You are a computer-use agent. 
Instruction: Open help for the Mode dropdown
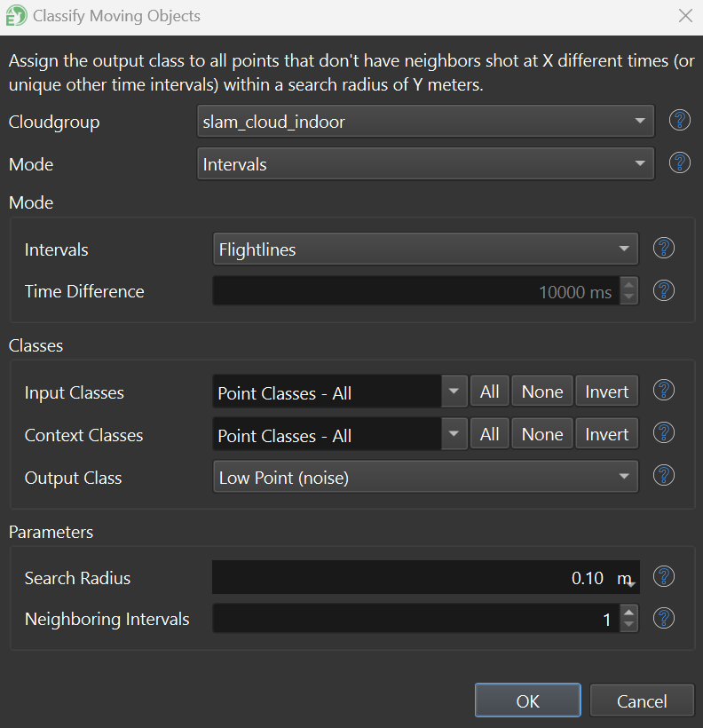tap(679, 163)
